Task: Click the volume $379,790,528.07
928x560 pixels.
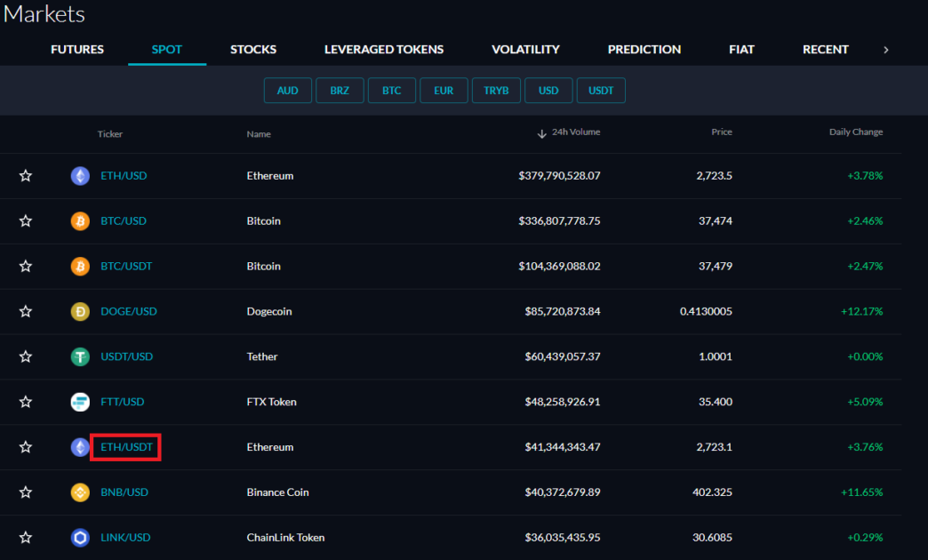Action: point(559,176)
